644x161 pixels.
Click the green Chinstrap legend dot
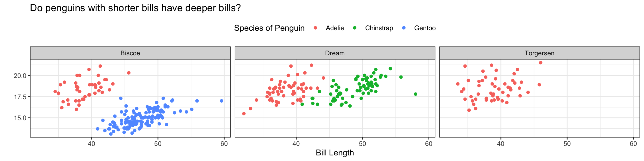point(355,28)
